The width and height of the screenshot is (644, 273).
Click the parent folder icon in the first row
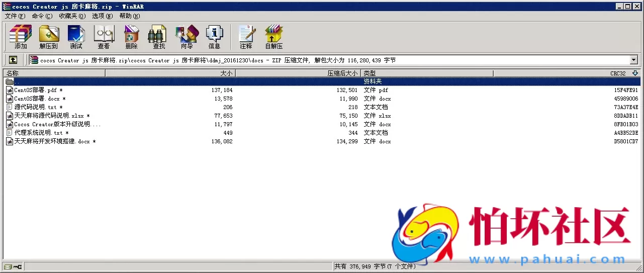[10, 81]
